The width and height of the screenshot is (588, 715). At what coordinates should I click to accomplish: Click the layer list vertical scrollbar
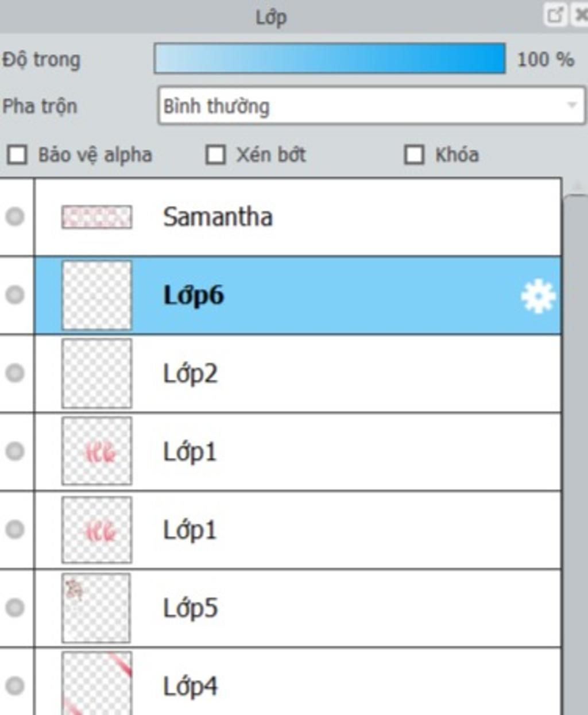(575, 454)
